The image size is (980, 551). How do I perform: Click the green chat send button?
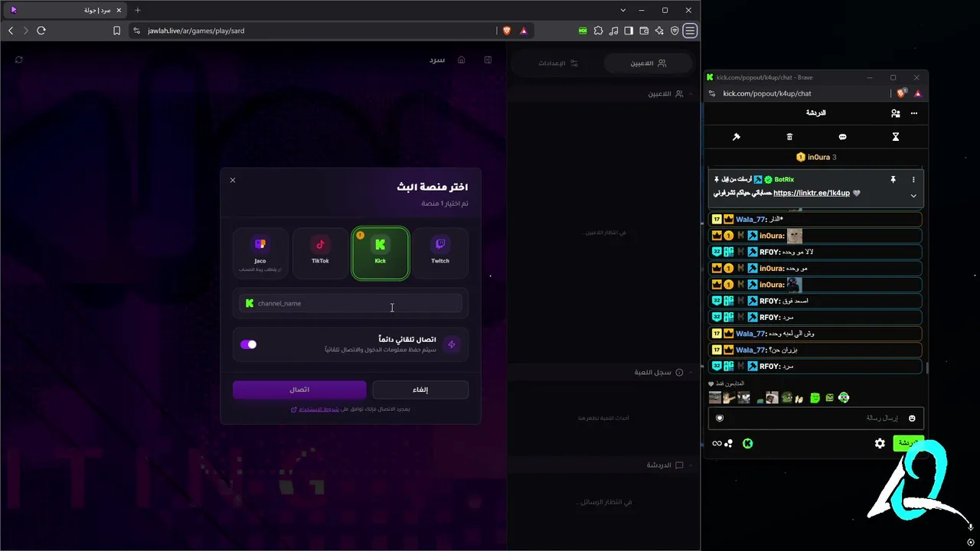point(909,443)
